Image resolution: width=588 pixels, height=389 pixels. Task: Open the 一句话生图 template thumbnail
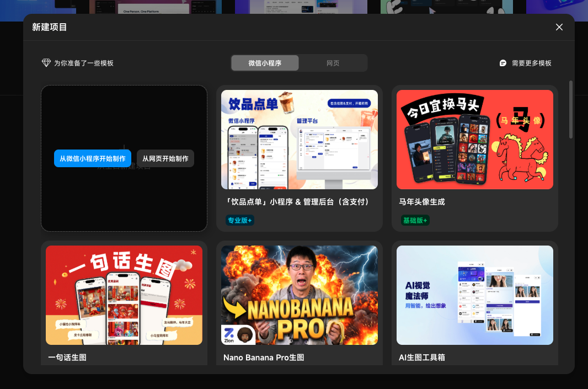(124, 295)
